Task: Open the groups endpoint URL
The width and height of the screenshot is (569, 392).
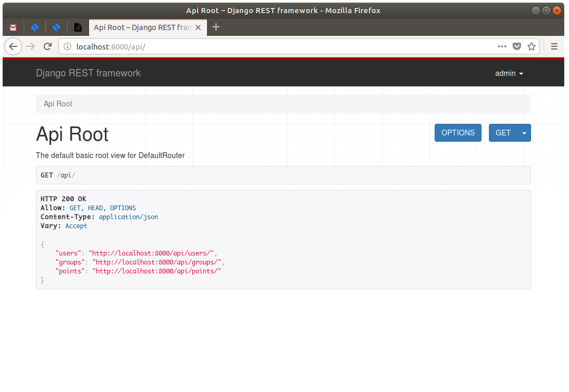Action: tap(158, 262)
